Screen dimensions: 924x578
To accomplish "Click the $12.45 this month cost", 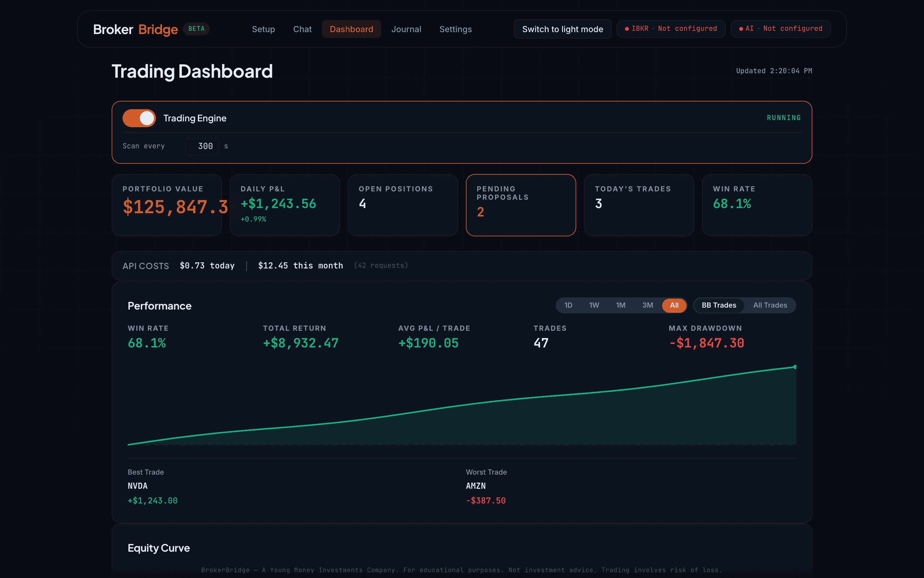I will click(301, 266).
